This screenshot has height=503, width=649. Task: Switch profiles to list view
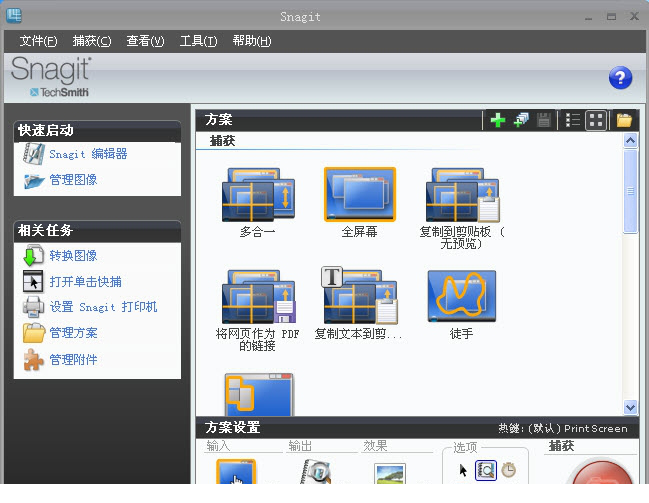[x=572, y=120]
